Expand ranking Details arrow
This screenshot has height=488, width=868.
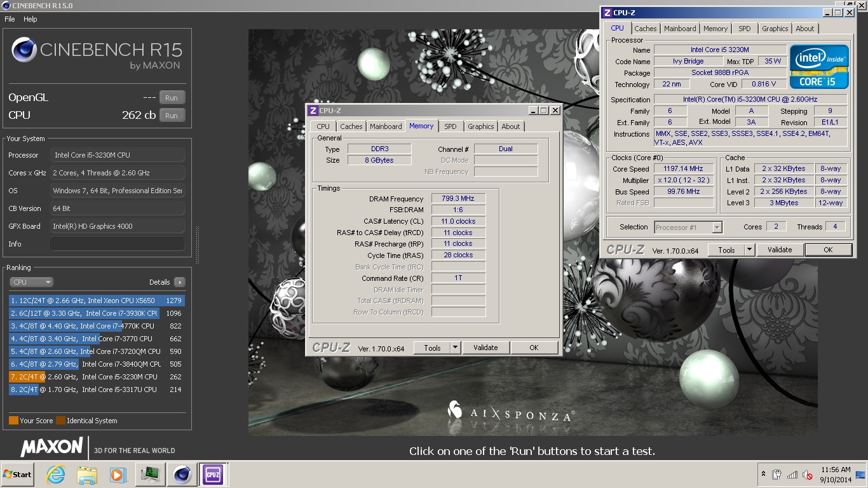(x=179, y=282)
